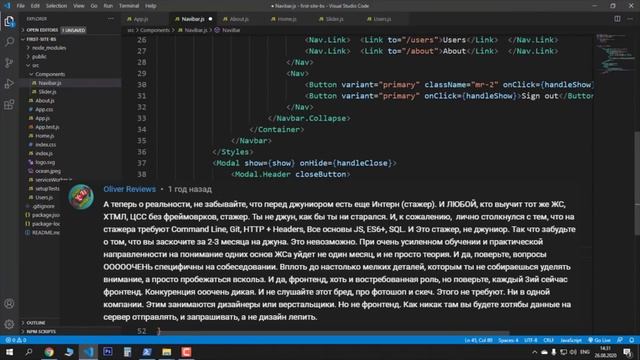This screenshot has width=640, height=360.
Task: Click the Oliver Reviews commenter name
Action: tap(129, 189)
